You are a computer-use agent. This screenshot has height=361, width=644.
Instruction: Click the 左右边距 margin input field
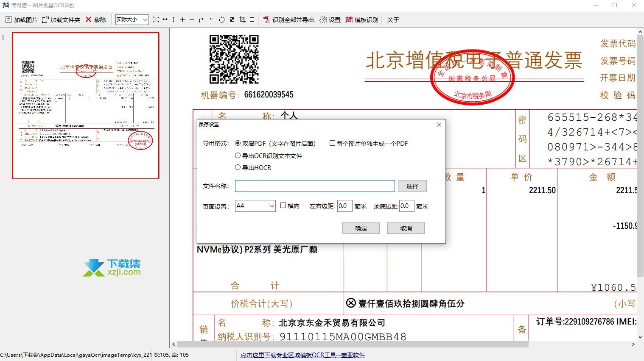(x=344, y=206)
